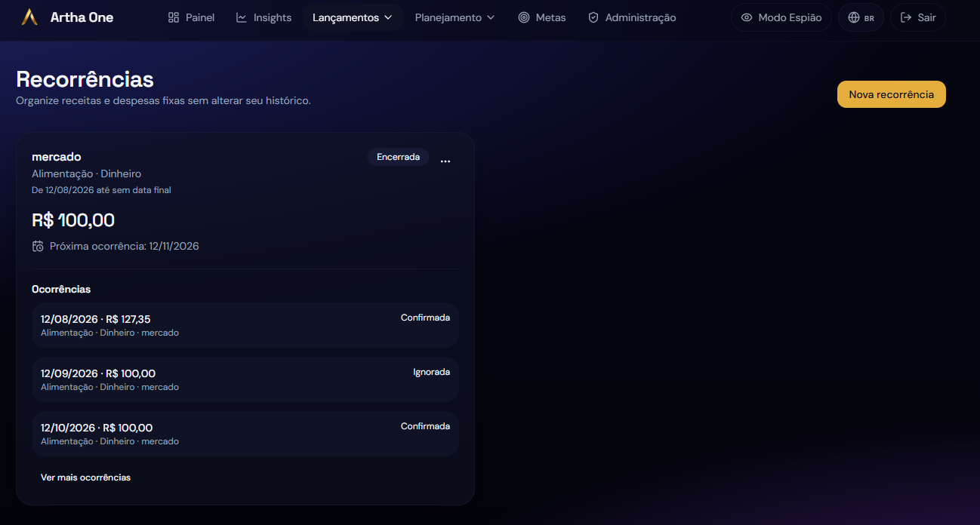Click the Sair label

click(x=927, y=17)
